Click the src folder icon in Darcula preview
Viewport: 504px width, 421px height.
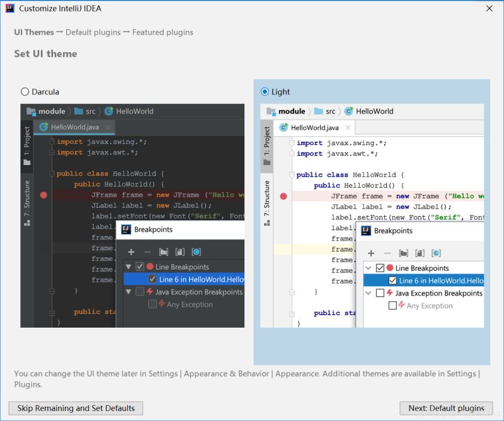click(x=79, y=112)
